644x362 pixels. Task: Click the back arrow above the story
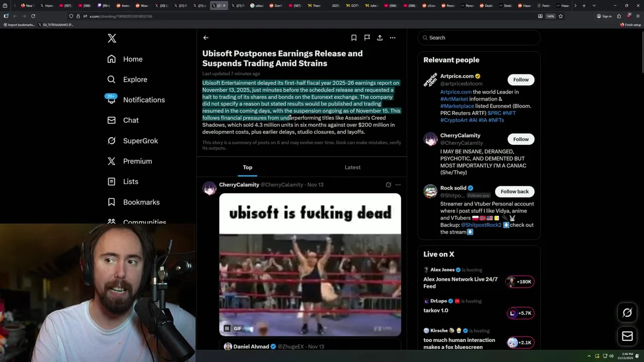[x=206, y=38]
